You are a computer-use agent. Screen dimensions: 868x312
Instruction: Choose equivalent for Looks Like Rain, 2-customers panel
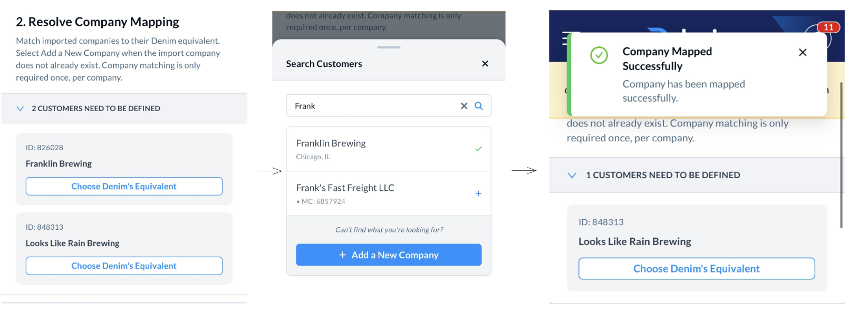(x=124, y=266)
